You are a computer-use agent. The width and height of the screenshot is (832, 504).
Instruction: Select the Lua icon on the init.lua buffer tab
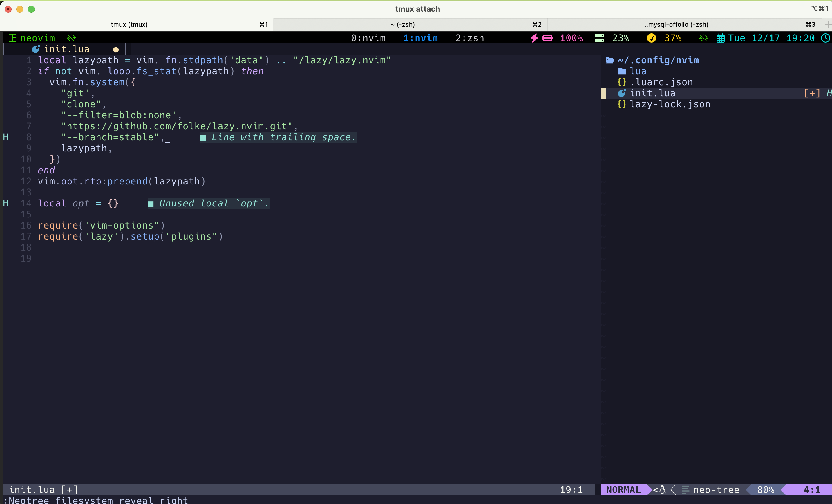tap(36, 49)
